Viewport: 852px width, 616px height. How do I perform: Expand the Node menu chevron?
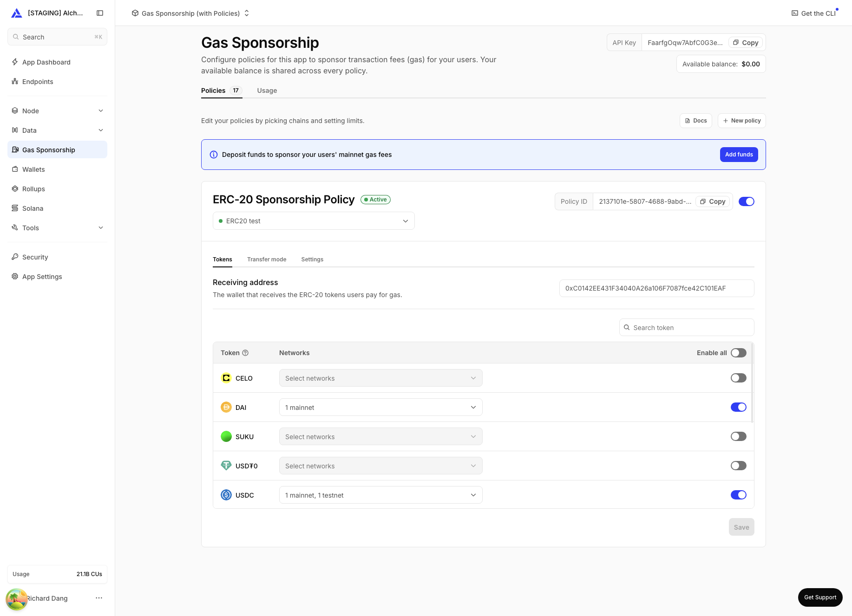point(101,110)
